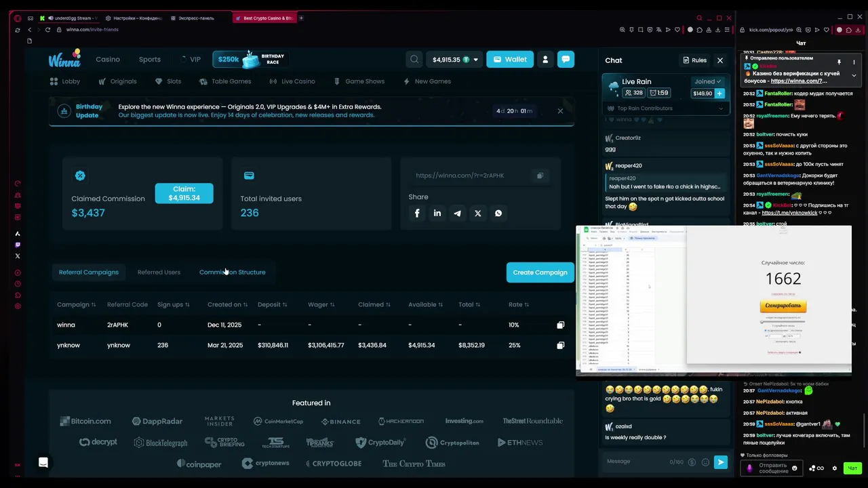Open support chat widget icon
Viewport: 868px width, 488px height.
43,462
